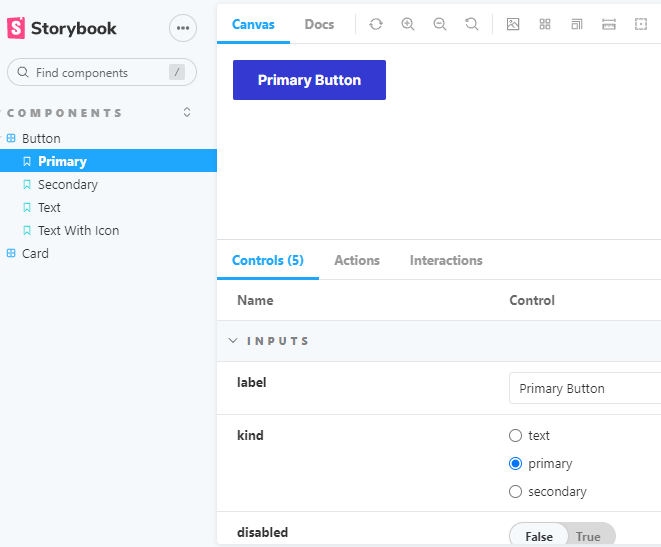Click the disabled property name

point(262,532)
